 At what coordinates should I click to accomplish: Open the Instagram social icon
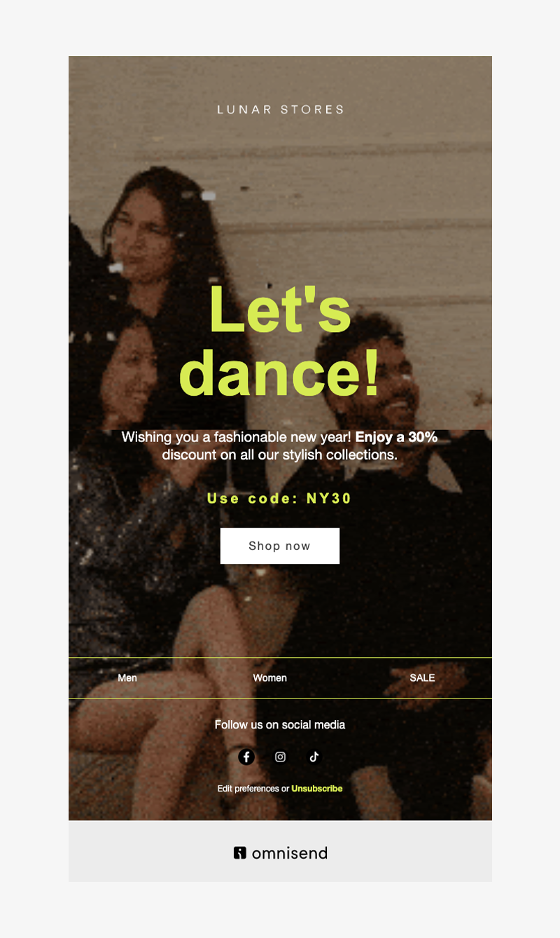tap(280, 757)
